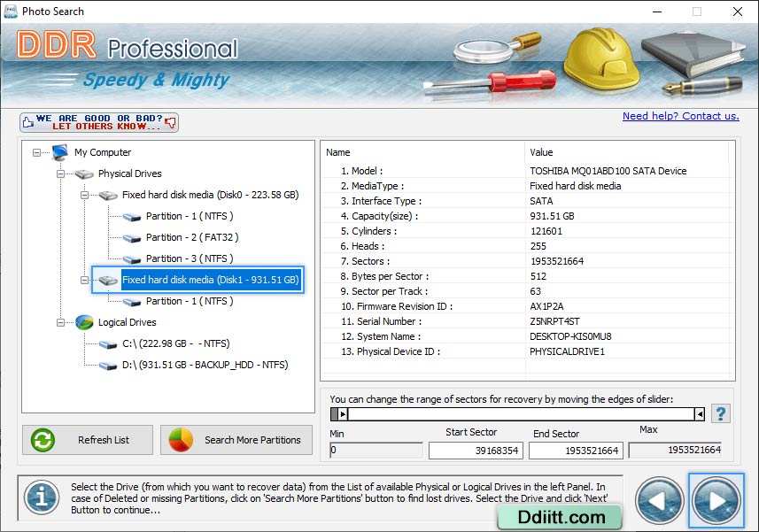Click the pie chart partitions icon

click(181, 440)
